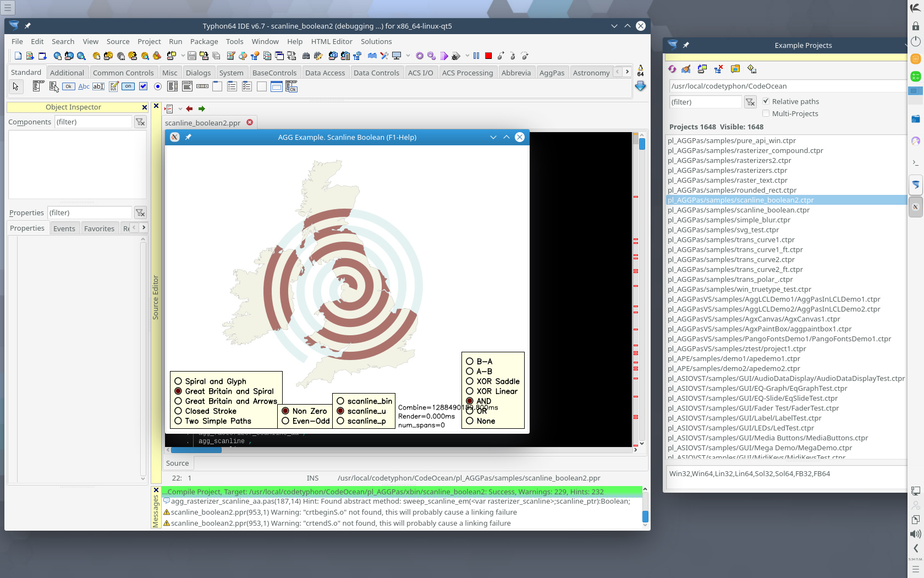The image size is (924, 578).
Task: Select the Even-Odd fill rule
Action: click(285, 421)
